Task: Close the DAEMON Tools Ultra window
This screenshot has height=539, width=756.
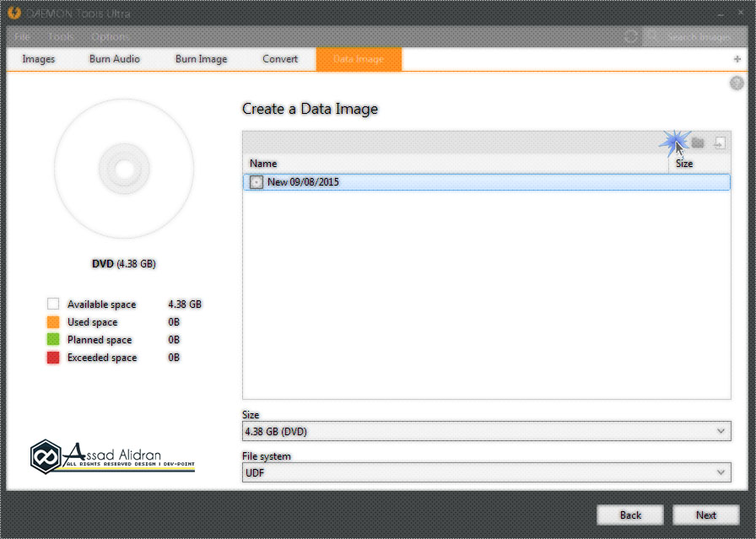Action: point(741,13)
